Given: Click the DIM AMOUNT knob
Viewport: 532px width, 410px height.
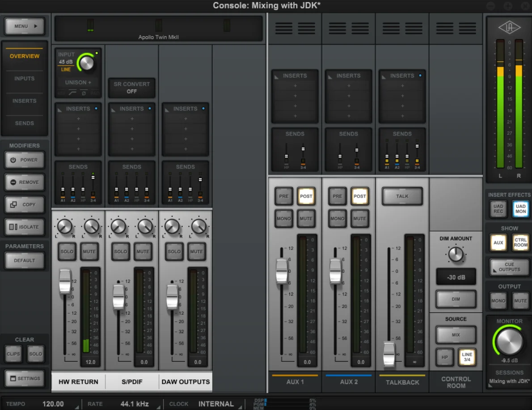Looking at the screenshot, I should pos(456,254).
